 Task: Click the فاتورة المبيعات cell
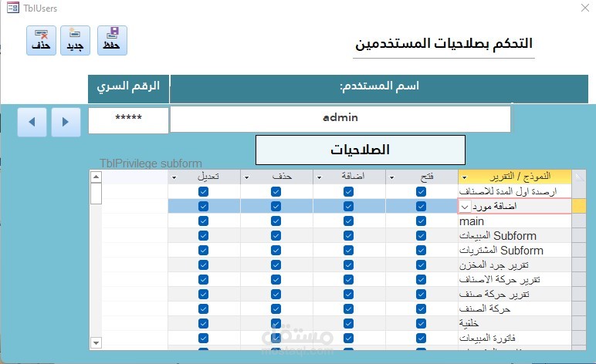(515, 338)
